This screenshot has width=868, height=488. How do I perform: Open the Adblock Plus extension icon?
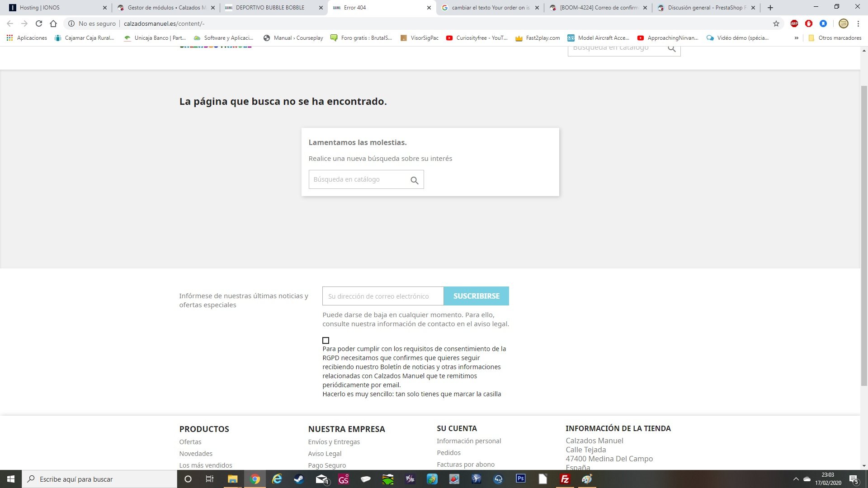tap(794, 23)
